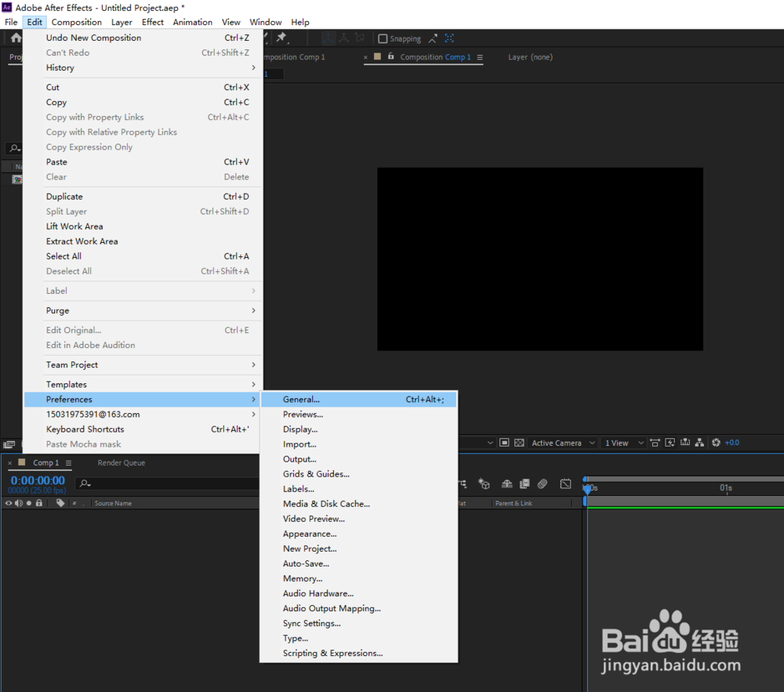
Task: Select the View Axis Mode icon
Action: click(360, 38)
